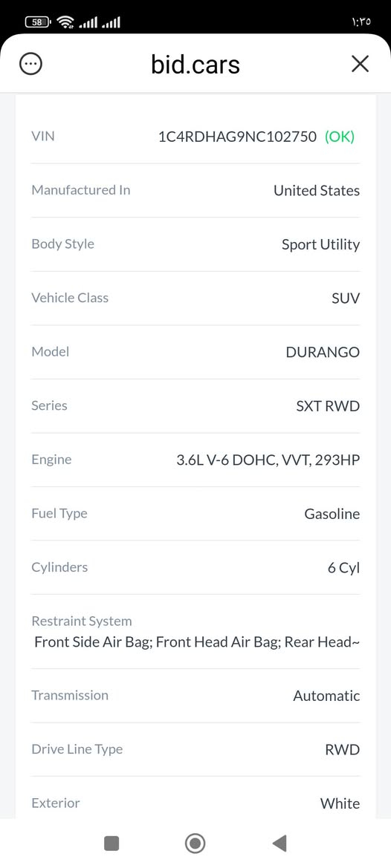
Task: Tap the Wi-Fi status icon
Action: [x=65, y=22]
